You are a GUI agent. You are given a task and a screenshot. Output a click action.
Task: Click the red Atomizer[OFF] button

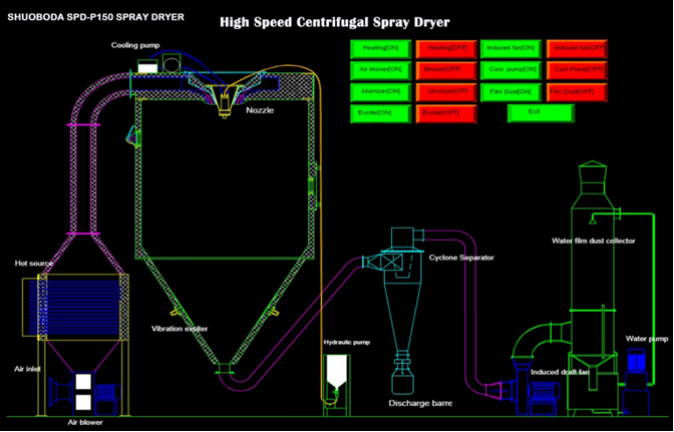[x=447, y=92]
